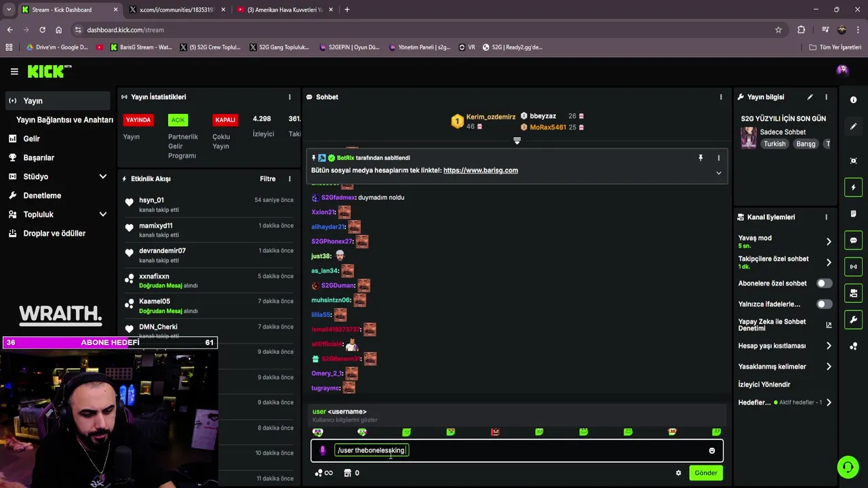Click the purple microphone icon in chat input

322,451
